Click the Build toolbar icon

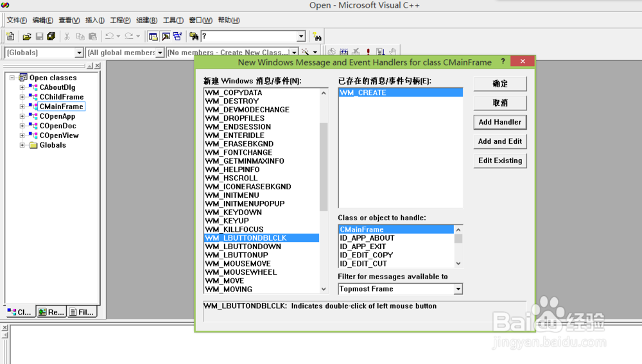[344, 51]
